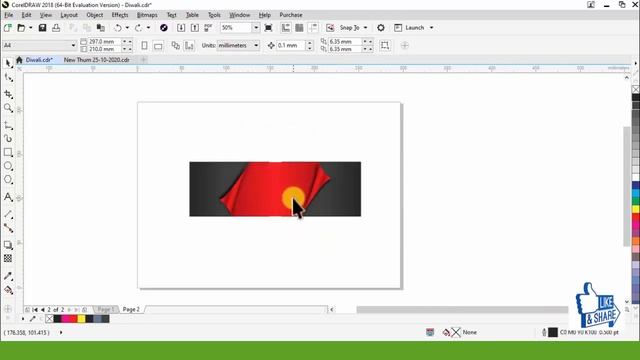Switch to Page 1 tab
Viewport: 640px width, 360px height.
[106, 309]
